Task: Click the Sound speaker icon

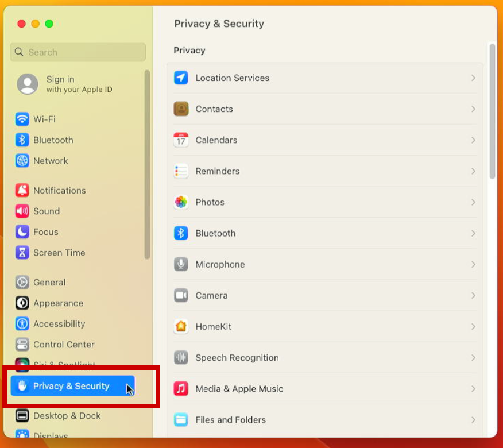Action: click(x=22, y=211)
